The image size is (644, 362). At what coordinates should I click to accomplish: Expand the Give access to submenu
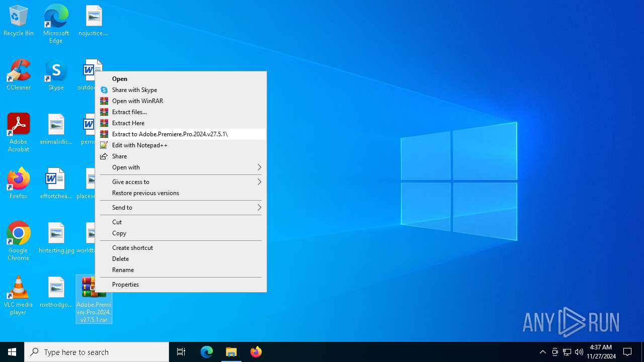[x=181, y=182]
